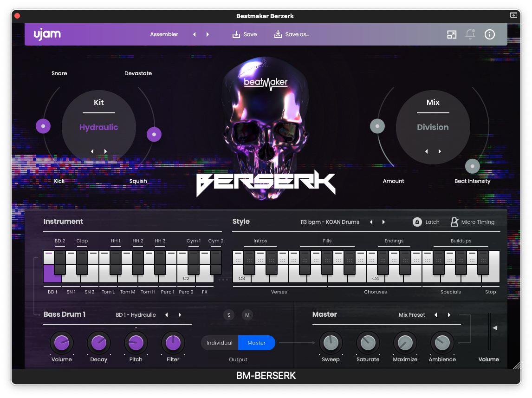The height and width of the screenshot is (398, 532).
Task: Click the Save as icon
Action: click(x=278, y=34)
